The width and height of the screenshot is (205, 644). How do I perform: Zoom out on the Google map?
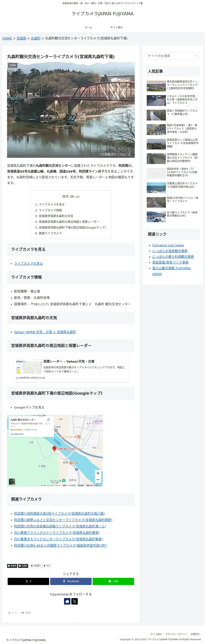click(x=98, y=480)
